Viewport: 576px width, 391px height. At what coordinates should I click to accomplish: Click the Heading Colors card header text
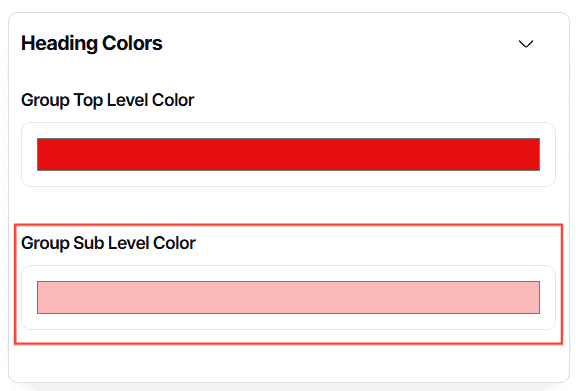click(92, 43)
